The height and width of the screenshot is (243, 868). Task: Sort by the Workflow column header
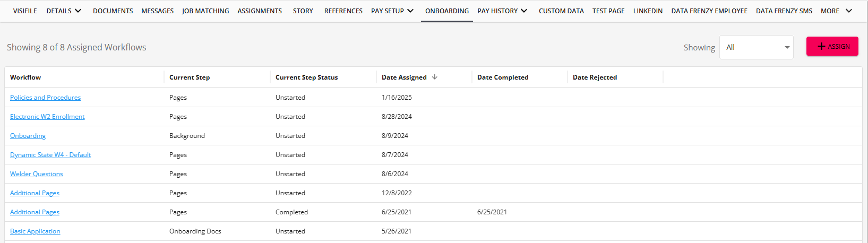[25, 77]
